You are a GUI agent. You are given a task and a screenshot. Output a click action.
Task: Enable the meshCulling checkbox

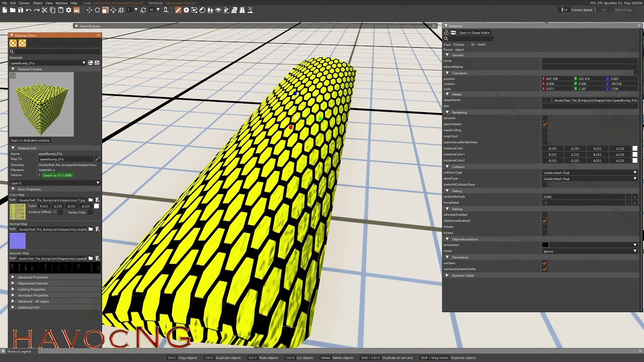pyautogui.click(x=544, y=130)
